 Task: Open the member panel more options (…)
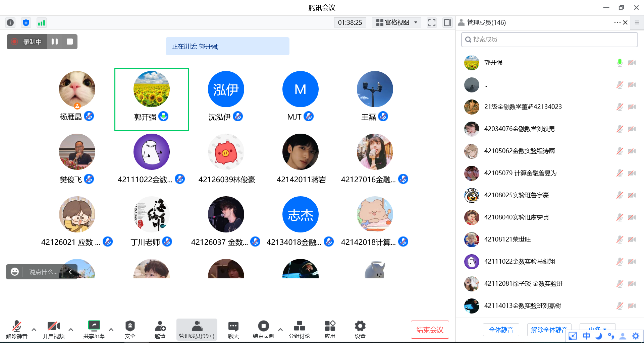[617, 22]
